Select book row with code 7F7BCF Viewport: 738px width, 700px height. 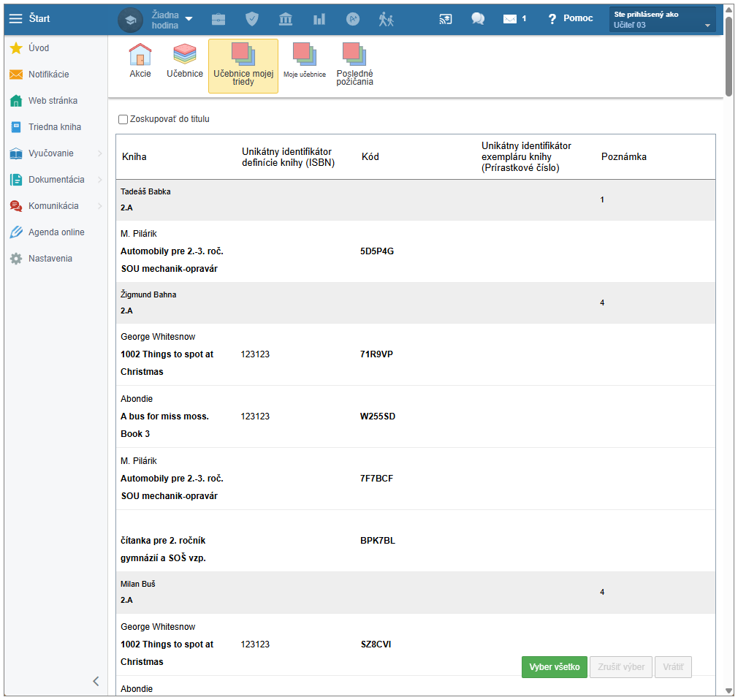[416, 479]
